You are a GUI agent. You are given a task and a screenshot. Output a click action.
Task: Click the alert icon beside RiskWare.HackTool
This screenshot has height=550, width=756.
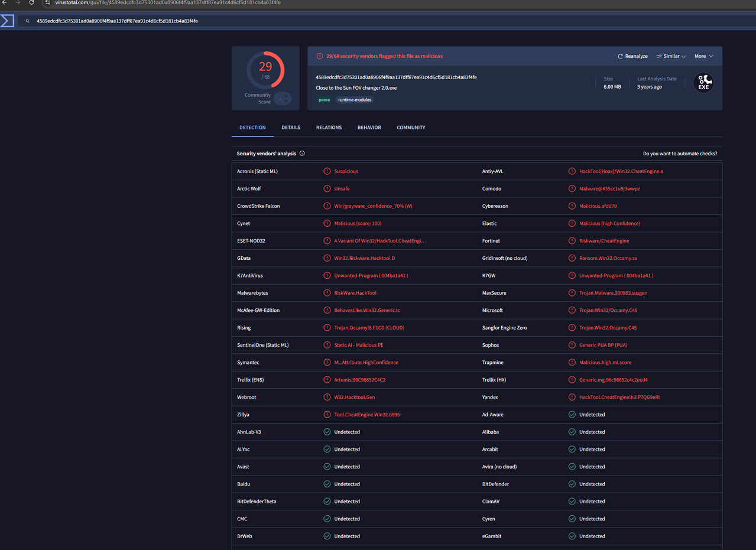click(327, 293)
